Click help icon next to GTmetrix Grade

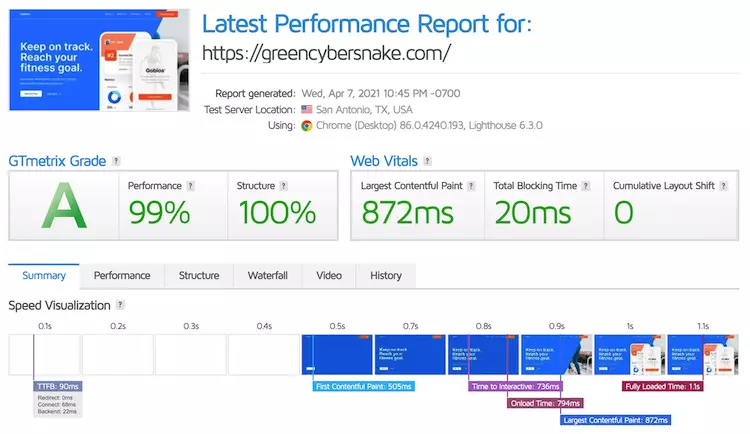(x=117, y=160)
